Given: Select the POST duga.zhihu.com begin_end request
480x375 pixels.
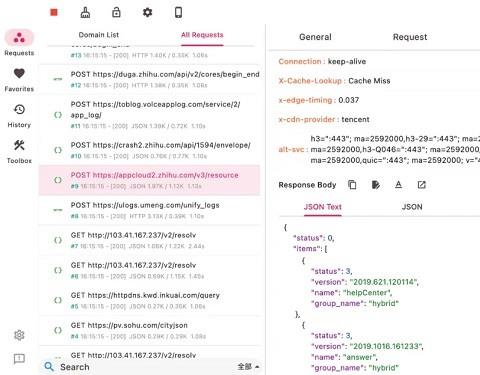Looking at the screenshot, I should tap(149, 79).
